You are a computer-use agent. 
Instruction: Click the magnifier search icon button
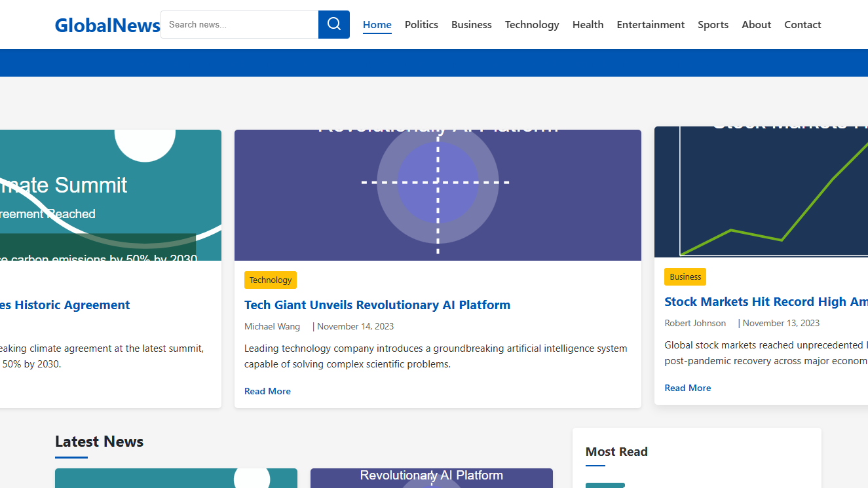click(334, 24)
